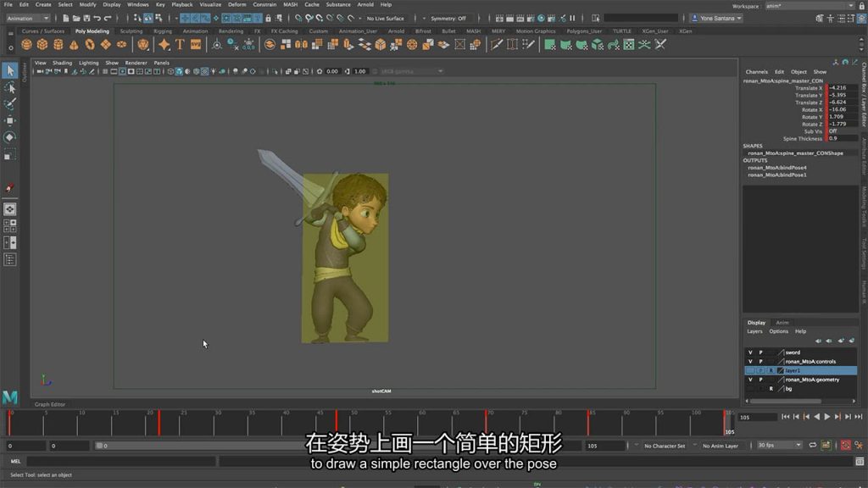868x488 pixels.
Task: Open the Layers menu in Layer Editor
Action: pos(754,331)
